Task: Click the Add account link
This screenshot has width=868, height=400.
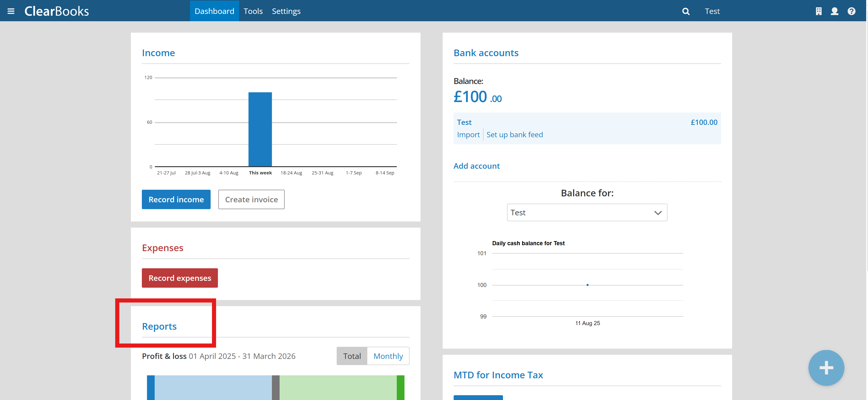Action: click(476, 166)
